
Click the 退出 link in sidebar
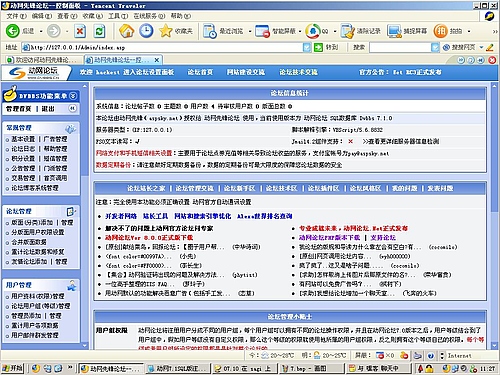(48, 109)
